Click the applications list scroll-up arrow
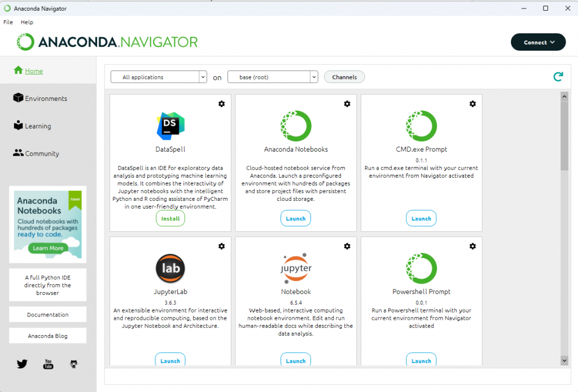This screenshot has width=578, height=392. [564, 96]
